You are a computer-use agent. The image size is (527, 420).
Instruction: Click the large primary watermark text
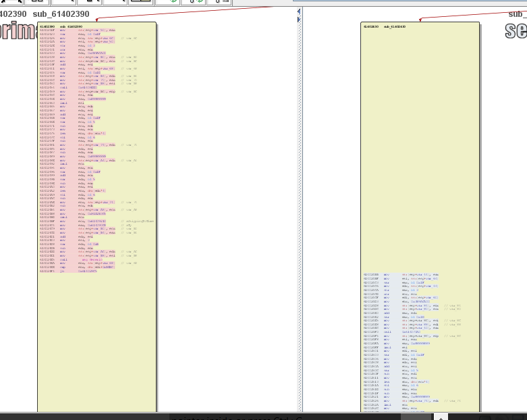pos(17,32)
